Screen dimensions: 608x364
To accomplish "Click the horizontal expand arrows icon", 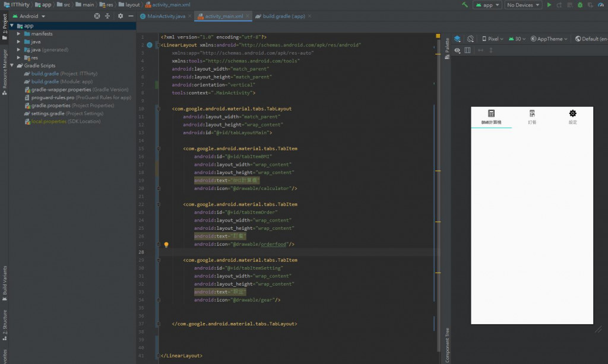I will pyautogui.click(x=480, y=50).
